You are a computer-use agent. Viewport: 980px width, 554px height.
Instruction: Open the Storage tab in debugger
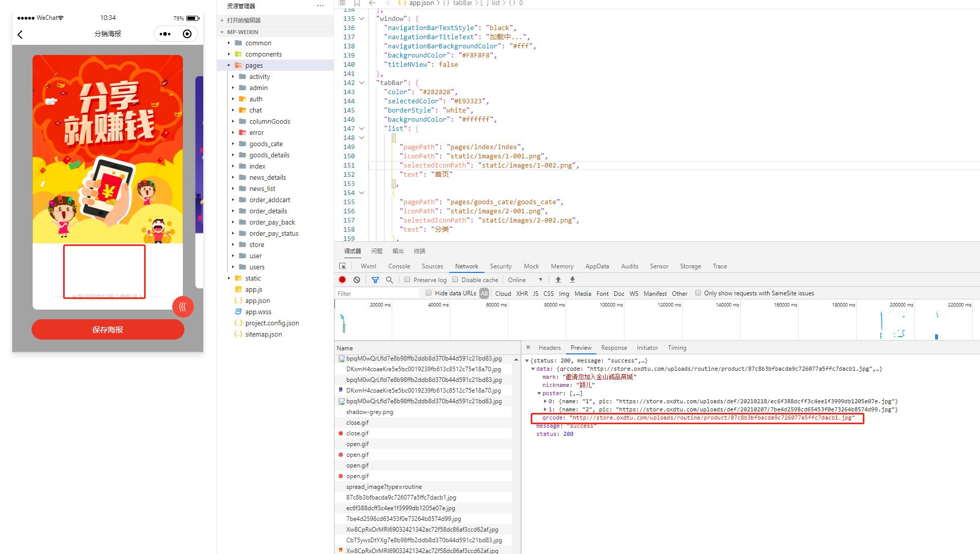690,266
